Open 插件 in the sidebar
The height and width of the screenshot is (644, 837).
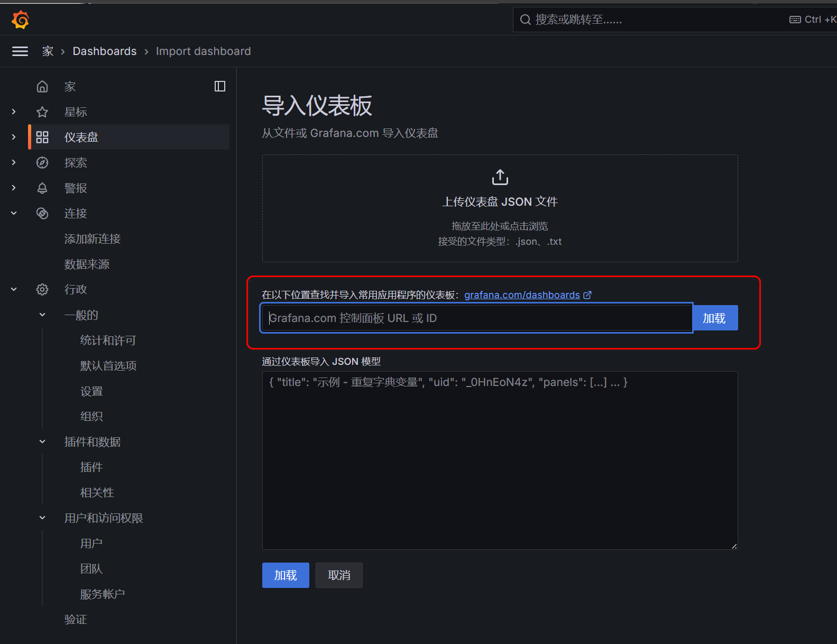(x=91, y=467)
